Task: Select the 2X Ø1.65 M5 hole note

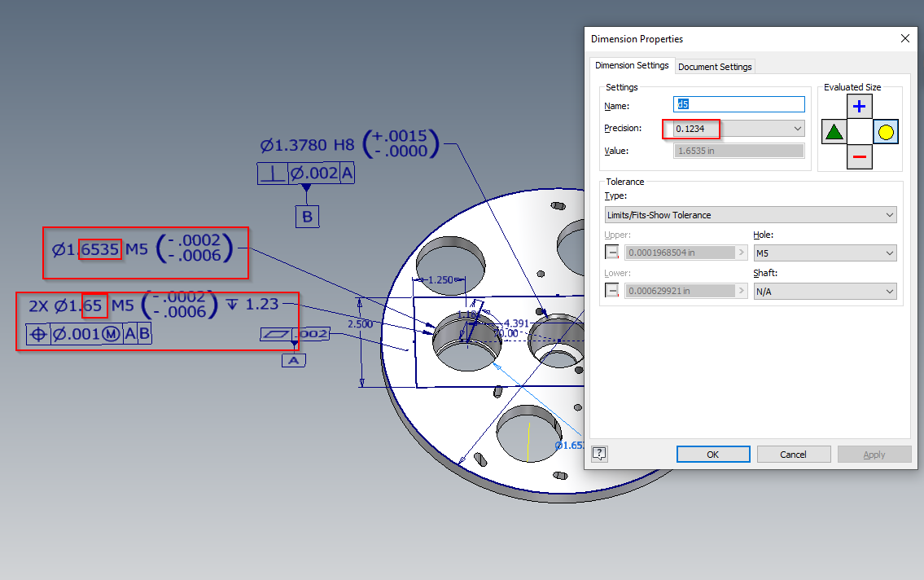Action: click(x=153, y=305)
